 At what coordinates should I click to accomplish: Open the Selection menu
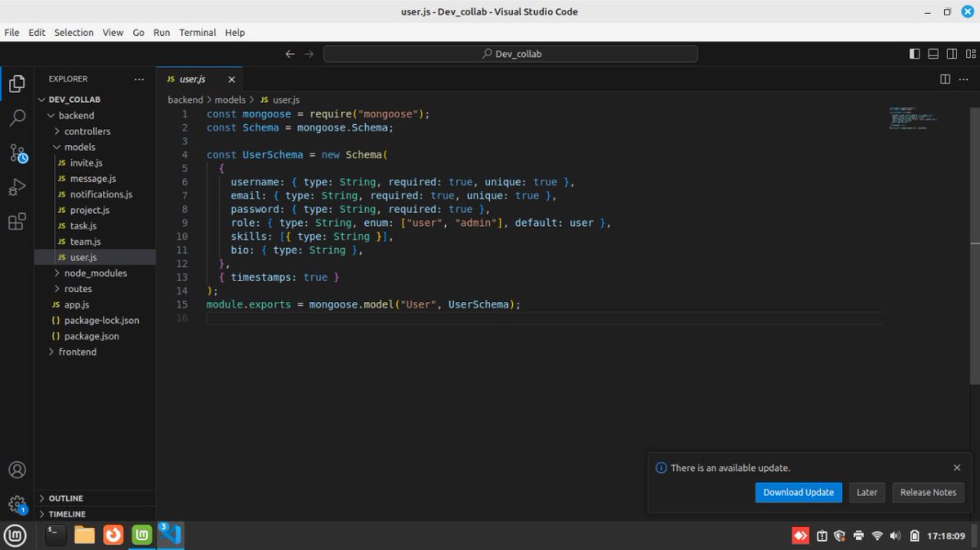coord(74,33)
